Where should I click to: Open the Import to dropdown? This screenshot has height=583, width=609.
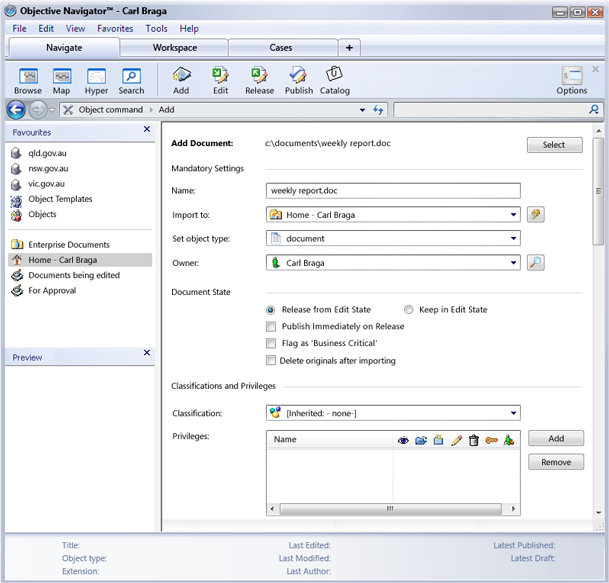[513, 214]
